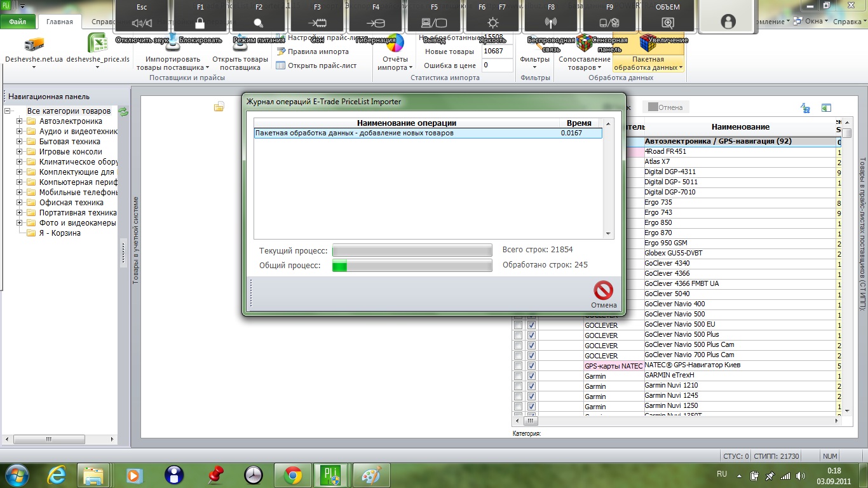Open the Отчёты импорта dropdown
868x488 pixels.
[395, 53]
